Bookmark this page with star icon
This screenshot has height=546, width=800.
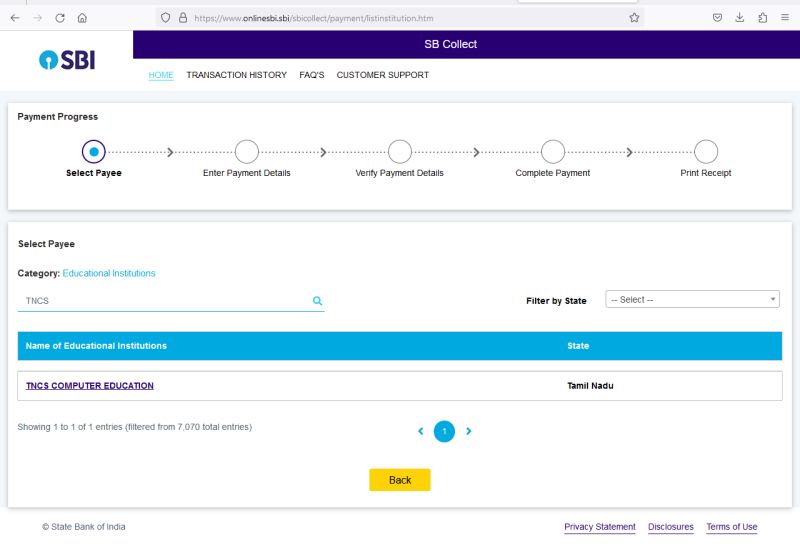[634, 18]
